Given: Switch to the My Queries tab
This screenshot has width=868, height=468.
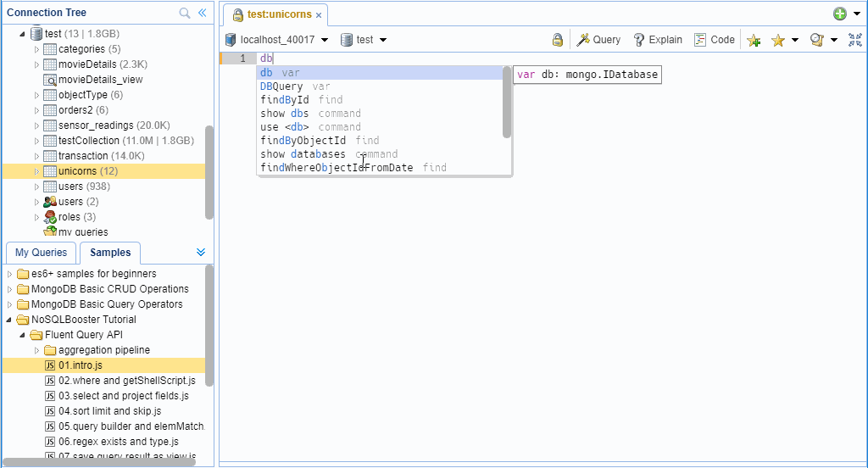Looking at the screenshot, I should tap(41, 253).
